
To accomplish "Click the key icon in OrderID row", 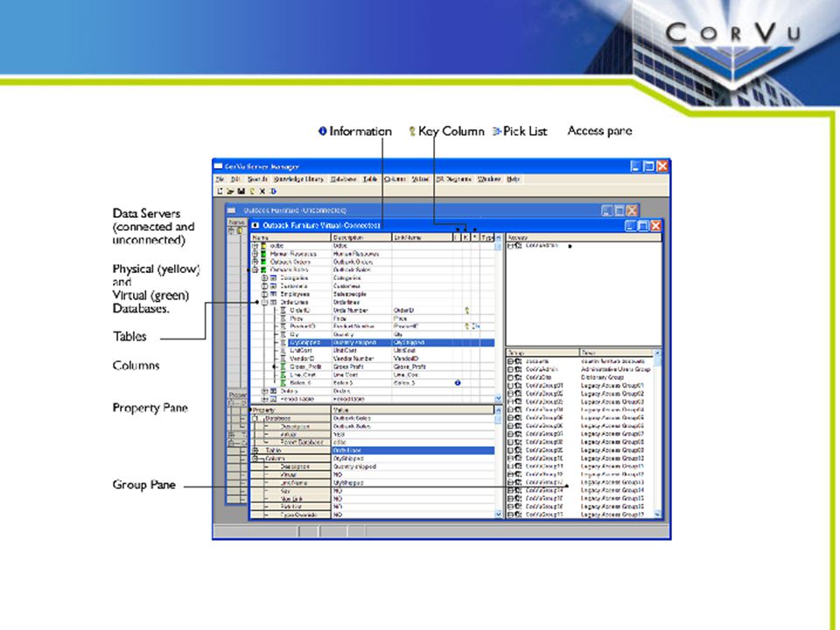I will [466, 310].
